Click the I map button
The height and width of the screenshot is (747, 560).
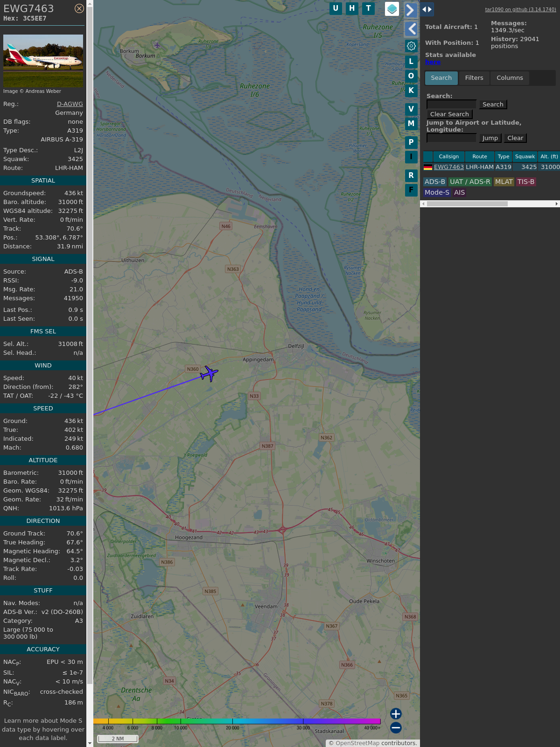click(411, 157)
